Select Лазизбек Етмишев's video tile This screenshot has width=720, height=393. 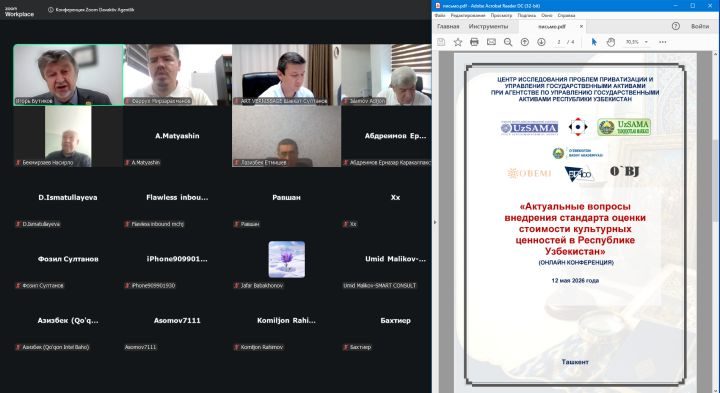pyautogui.click(x=287, y=136)
